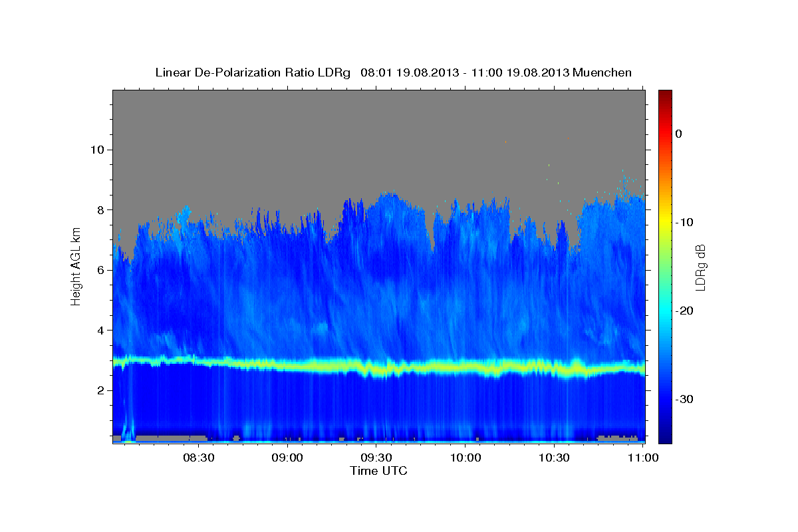
Task: Click the colorbar value -20
Action: click(x=684, y=311)
